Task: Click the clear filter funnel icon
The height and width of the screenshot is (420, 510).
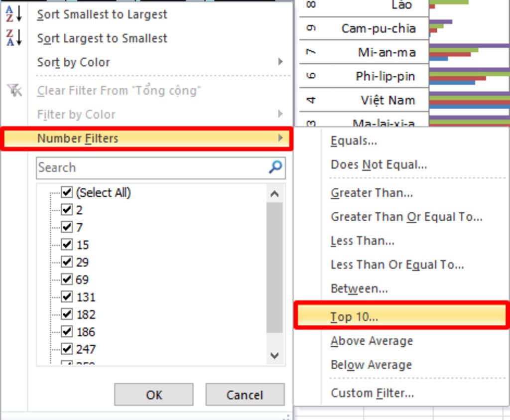Action: tap(14, 90)
